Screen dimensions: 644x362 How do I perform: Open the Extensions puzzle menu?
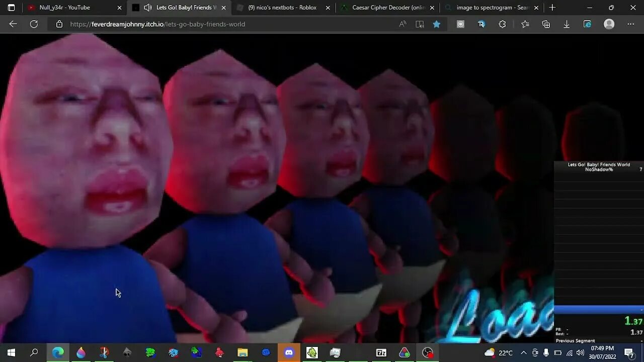(502, 24)
